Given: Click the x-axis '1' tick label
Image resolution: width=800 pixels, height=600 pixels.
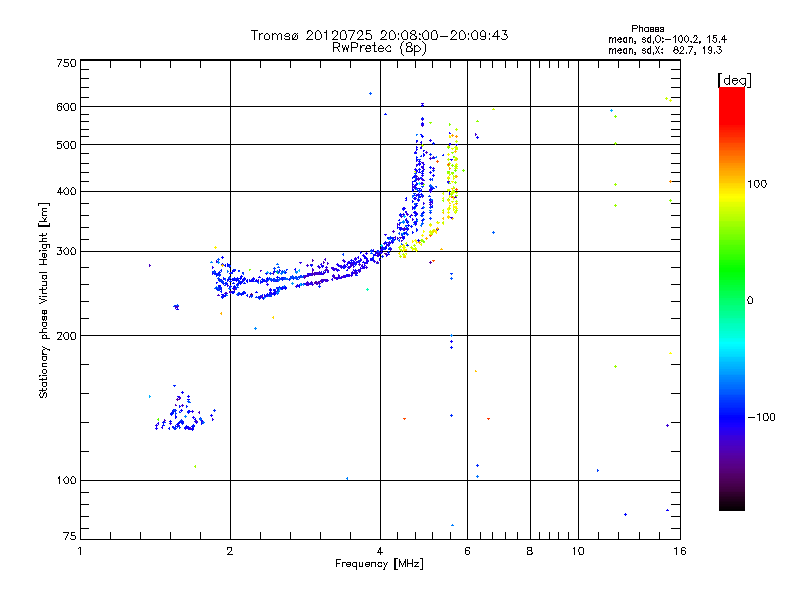Looking at the screenshot, I should click(80, 551).
